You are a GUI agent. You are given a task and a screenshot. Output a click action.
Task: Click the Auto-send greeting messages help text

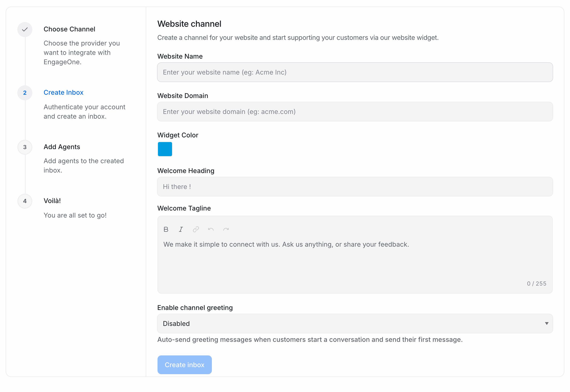[x=310, y=340]
